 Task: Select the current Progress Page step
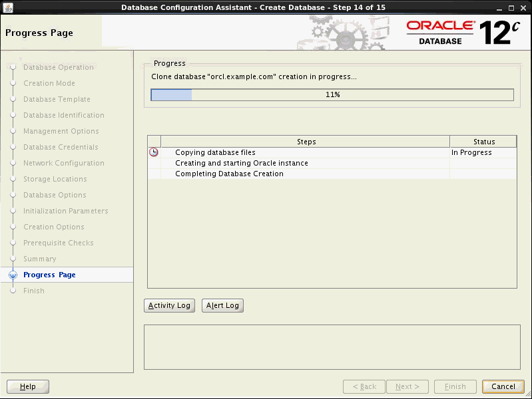pos(49,275)
